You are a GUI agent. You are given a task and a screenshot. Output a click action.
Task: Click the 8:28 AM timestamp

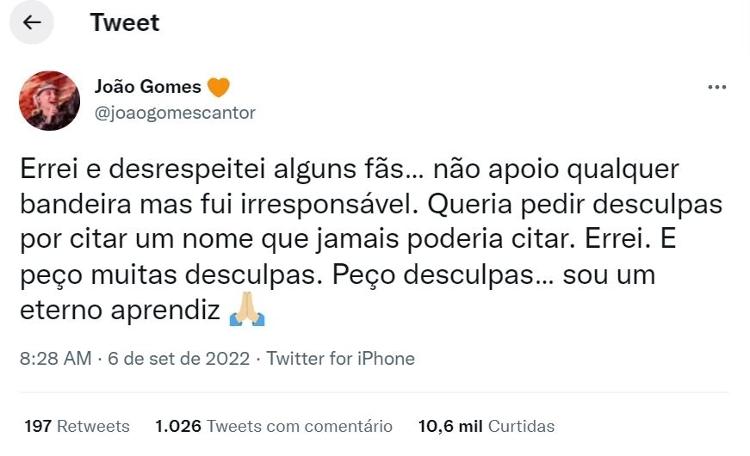[x=56, y=358]
